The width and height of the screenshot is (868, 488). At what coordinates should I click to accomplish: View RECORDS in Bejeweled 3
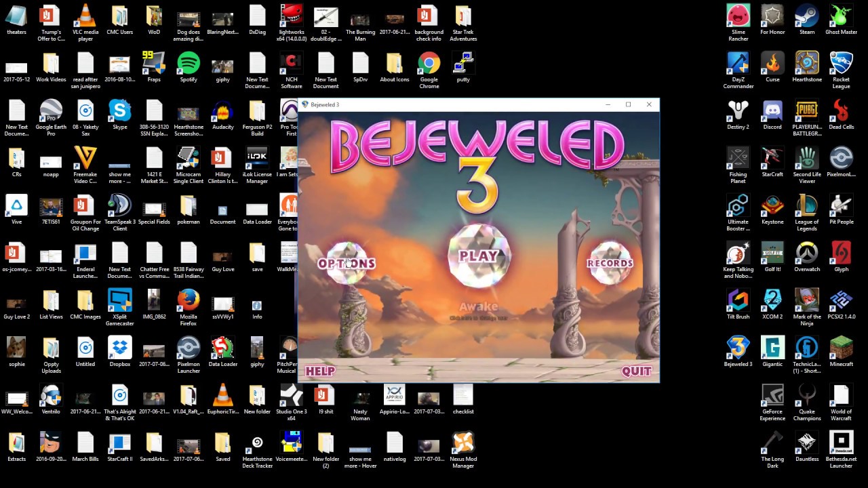point(610,264)
